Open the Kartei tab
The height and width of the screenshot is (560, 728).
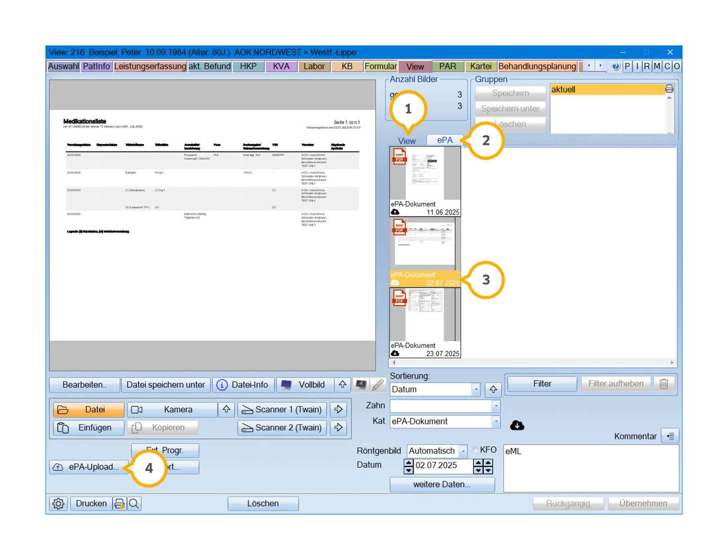click(481, 66)
